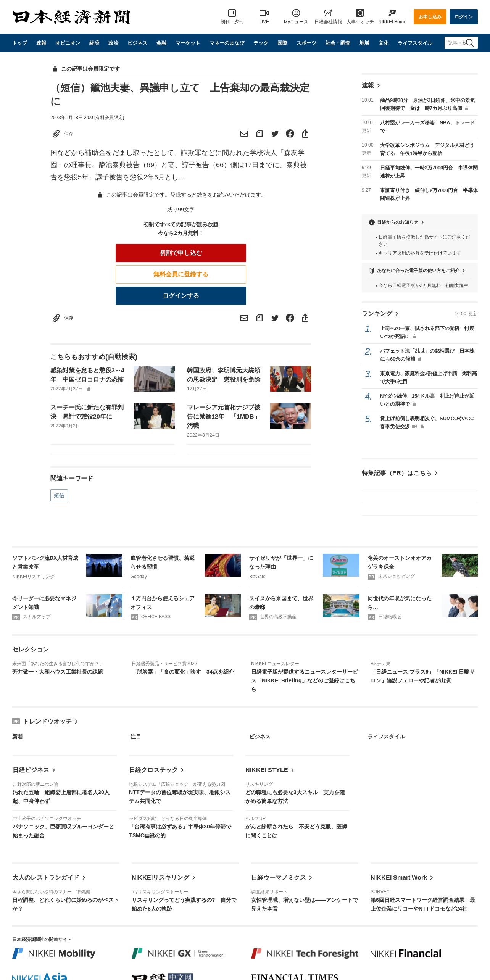The height and width of the screenshot is (980, 490).
Task: Open the 朝刊・夕刊 paper icon
Action: click(232, 13)
